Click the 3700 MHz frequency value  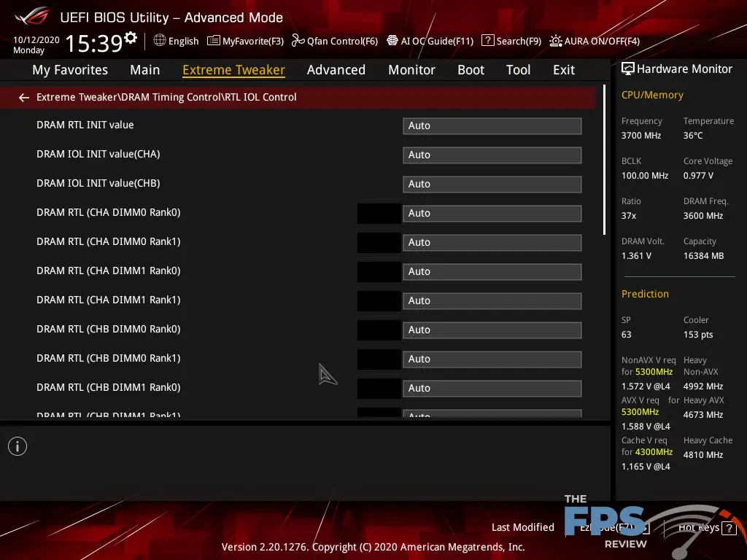coord(640,136)
